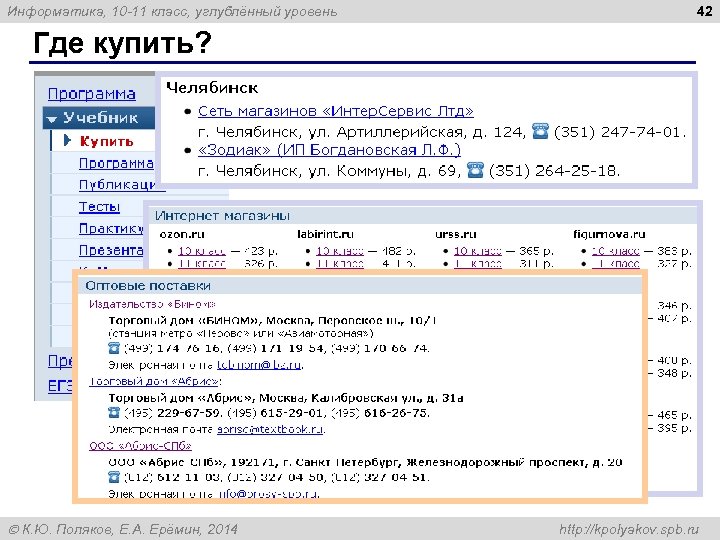Click the «figurnova.ru» shop name
Image resolution: width=720 pixels, height=540 pixels.
click(609, 234)
